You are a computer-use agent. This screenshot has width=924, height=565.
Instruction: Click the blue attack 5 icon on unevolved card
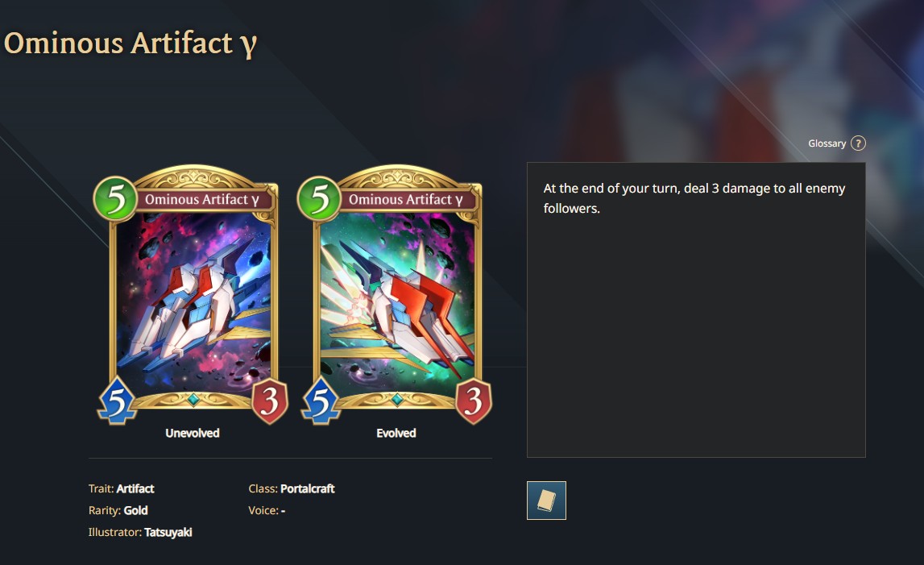(117, 401)
